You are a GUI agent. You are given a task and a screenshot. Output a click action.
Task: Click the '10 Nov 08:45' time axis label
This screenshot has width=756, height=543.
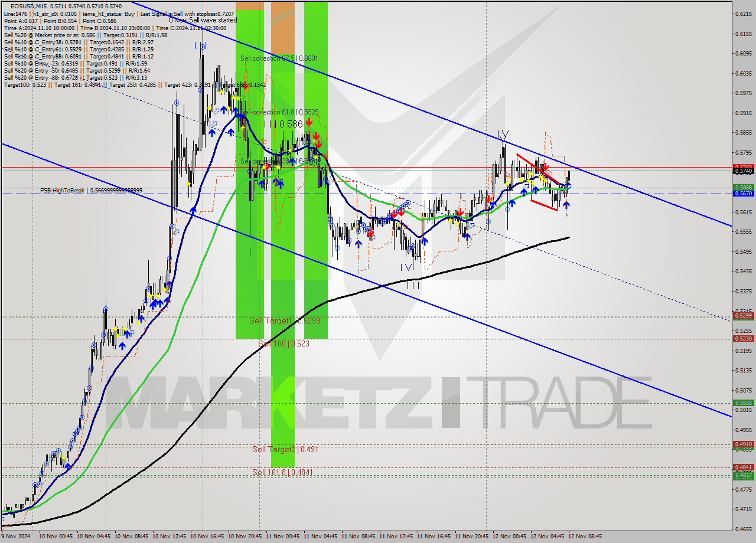(132, 537)
